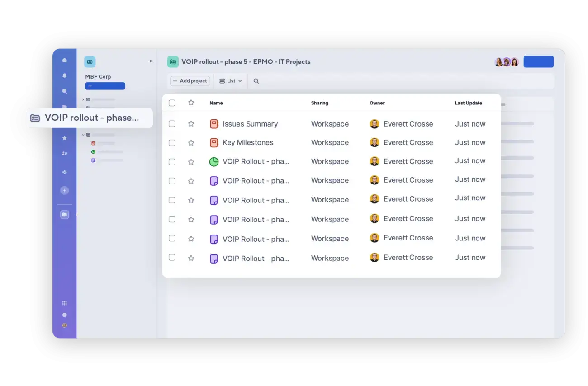The height and width of the screenshot is (386, 588).
Task: Click the star icon in the table header
Action: [x=191, y=103]
